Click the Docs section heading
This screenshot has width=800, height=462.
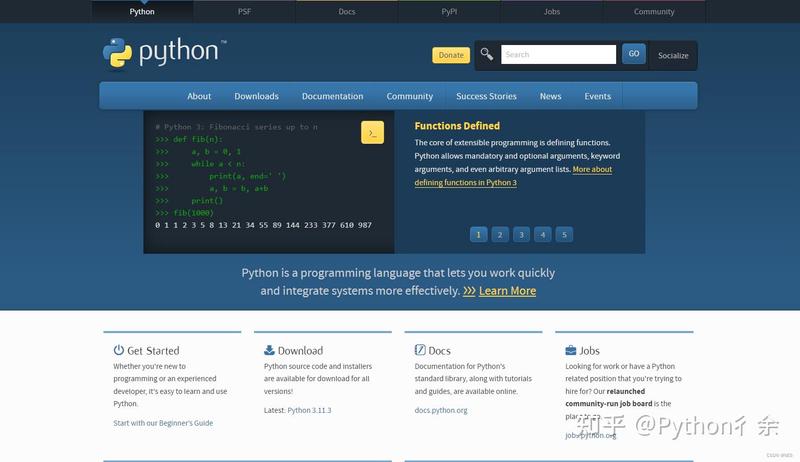point(439,350)
